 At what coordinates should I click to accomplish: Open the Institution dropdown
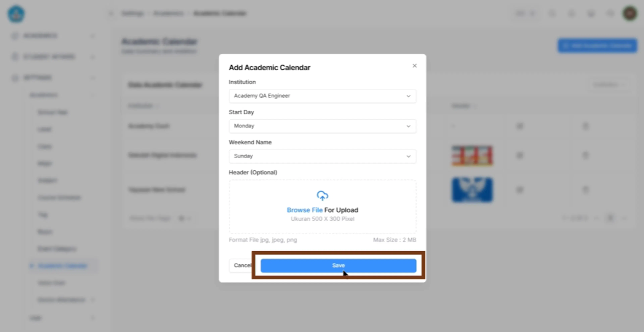click(x=323, y=96)
